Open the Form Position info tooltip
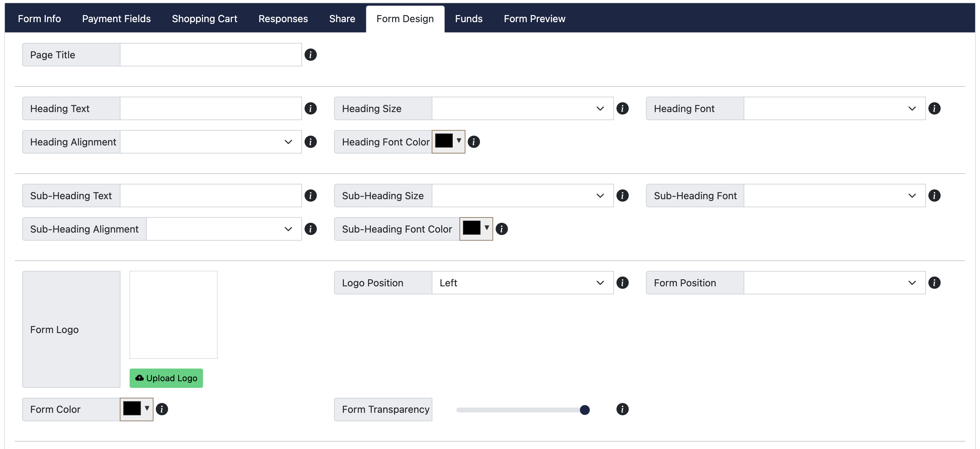This screenshot has width=980, height=449. point(935,283)
